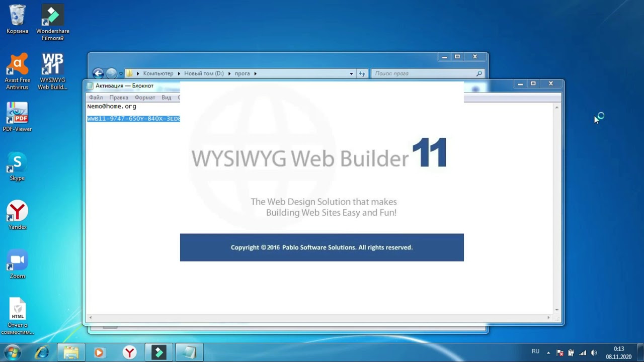644x362 pixels.
Task: Launch WYSIWYG Web Builder desktop shortcut
Action: coord(53,71)
